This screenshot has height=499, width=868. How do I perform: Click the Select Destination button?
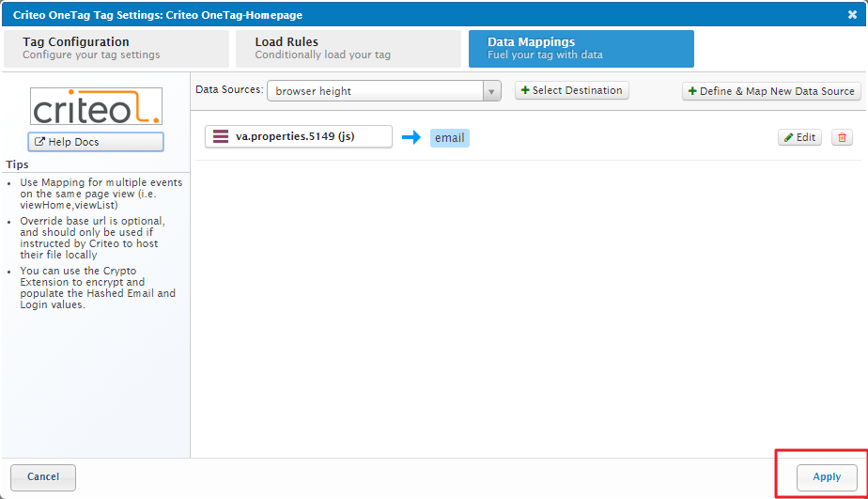click(x=572, y=90)
